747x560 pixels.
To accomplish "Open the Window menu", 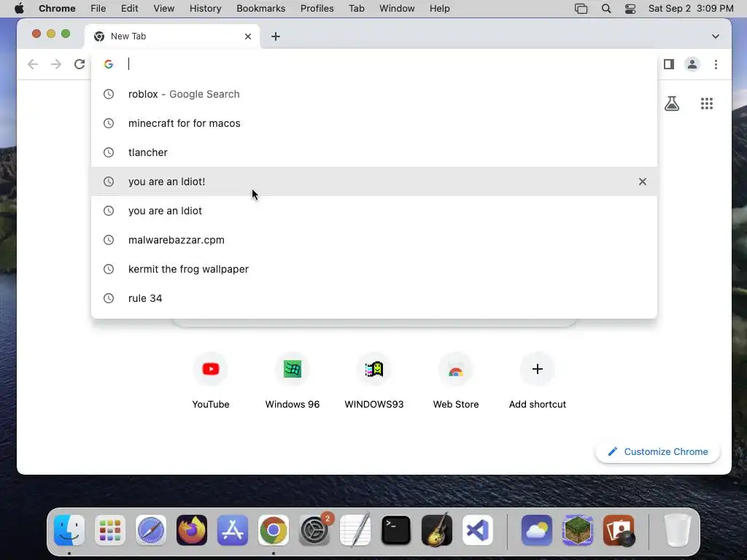I will point(397,9).
